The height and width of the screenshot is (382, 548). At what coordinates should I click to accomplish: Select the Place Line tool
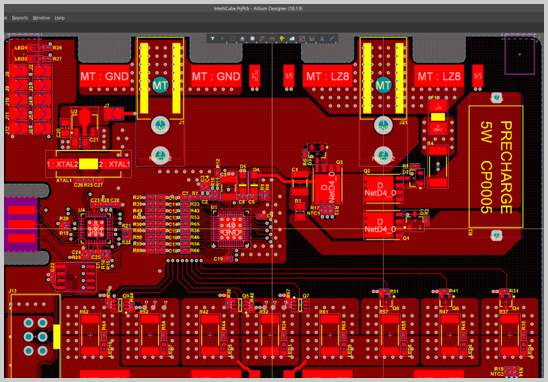pos(332,39)
